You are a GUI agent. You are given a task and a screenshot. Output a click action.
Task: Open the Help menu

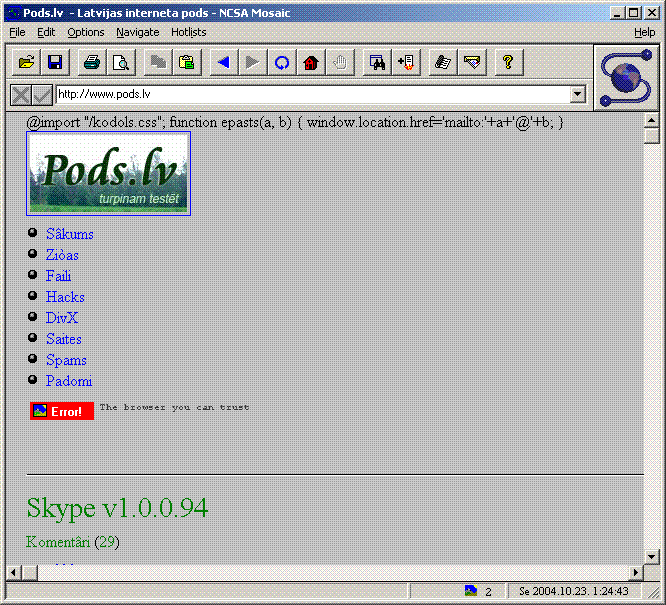pyautogui.click(x=644, y=32)
